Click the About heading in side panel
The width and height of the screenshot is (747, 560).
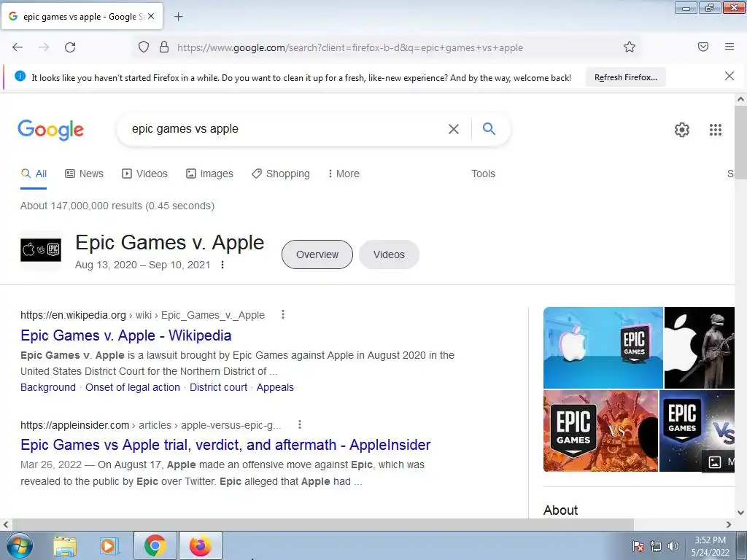pos(560,510)
